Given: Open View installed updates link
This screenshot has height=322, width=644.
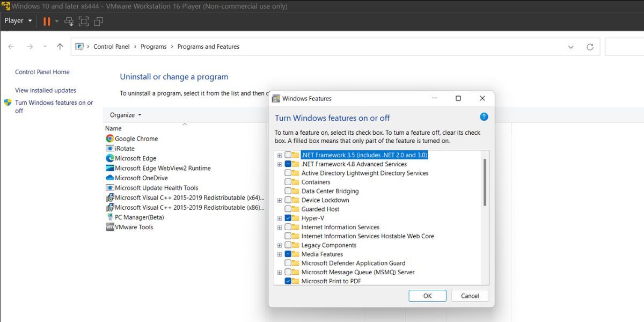Looking at the screenshot, I should pyautogui.click(x=46, y=91).
